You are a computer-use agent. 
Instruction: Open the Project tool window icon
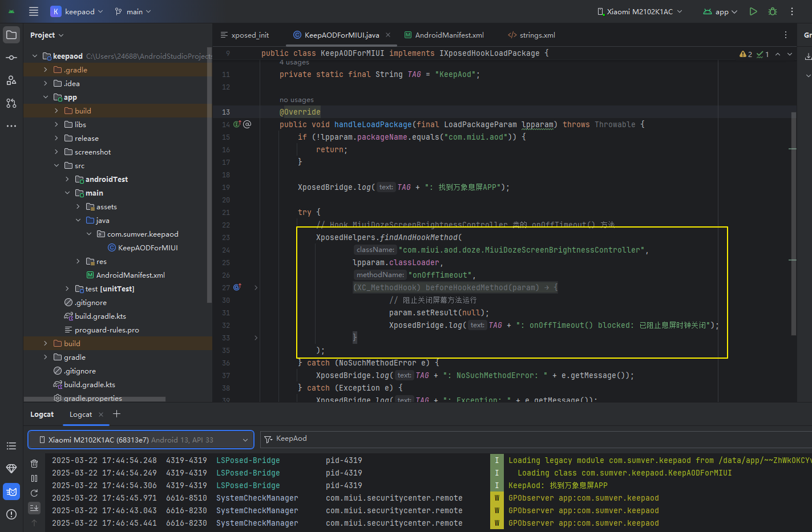[11, 35]
